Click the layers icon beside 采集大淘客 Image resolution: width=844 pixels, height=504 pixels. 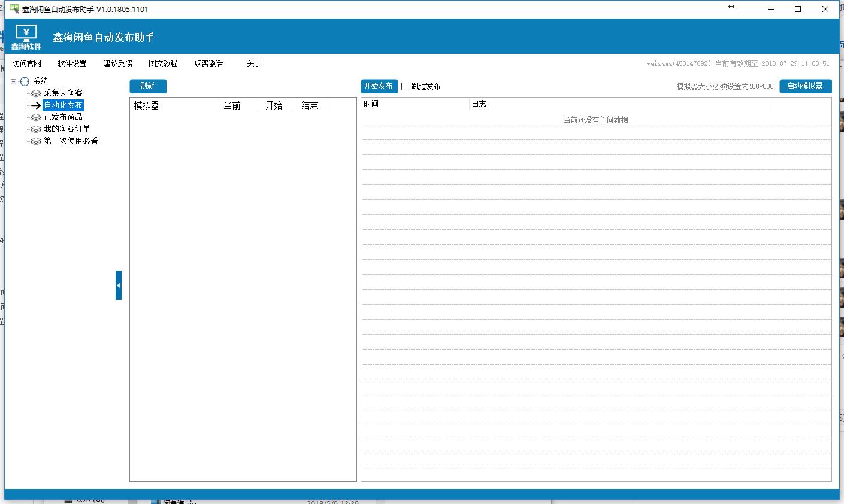pyautogui.click(x=36, y=93)
